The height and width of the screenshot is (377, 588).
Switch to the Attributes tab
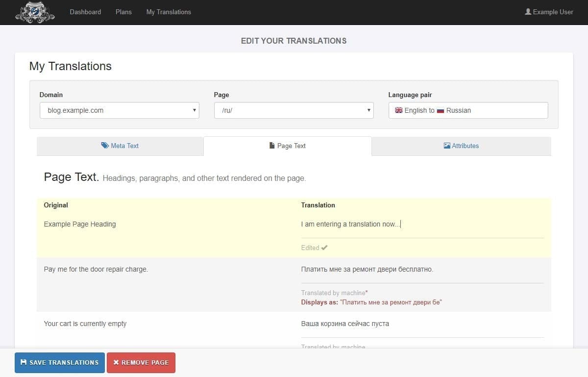coord(461,146)
